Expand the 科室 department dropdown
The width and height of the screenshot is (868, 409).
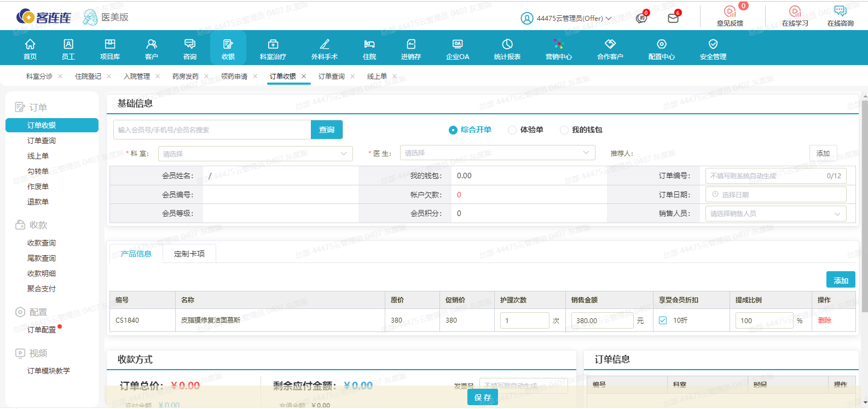click(255, 154)
